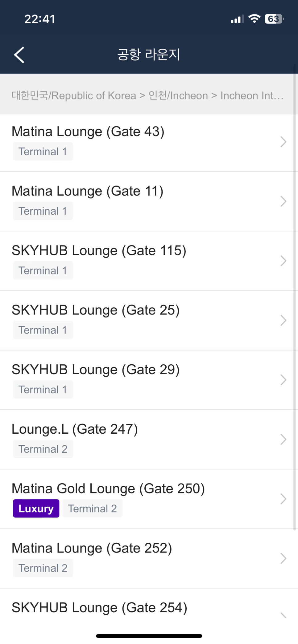Image resolution: width=298 pixels, height=644 pixels.
Task: Open chevron for Matina Lounge Gate 43
Action: (284, 142)
